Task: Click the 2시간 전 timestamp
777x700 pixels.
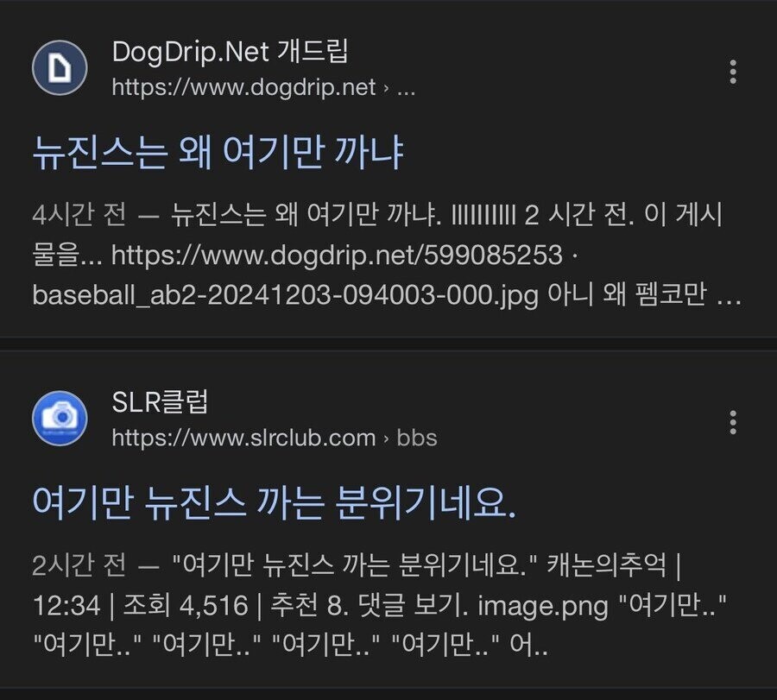Action: pos(79,565)
